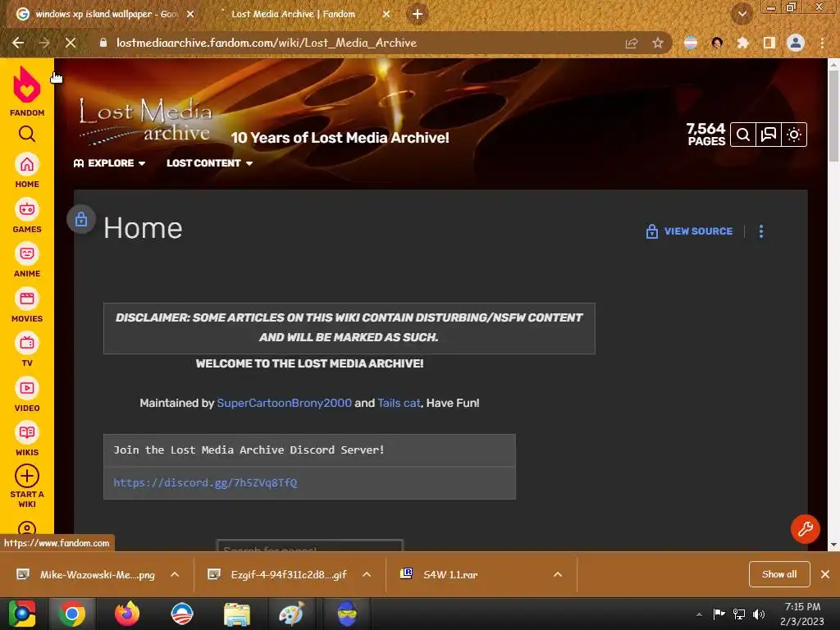Click the page lock icon beside Home

pos(81,219)
